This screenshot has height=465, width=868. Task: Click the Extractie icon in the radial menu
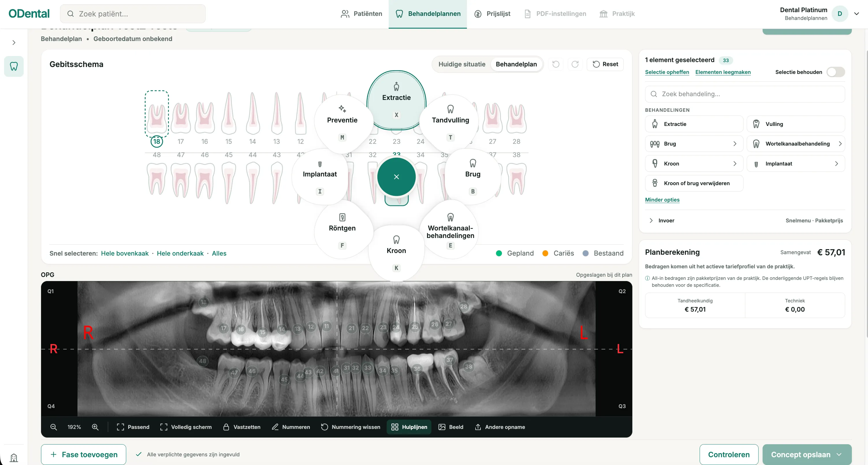point(396,87)
